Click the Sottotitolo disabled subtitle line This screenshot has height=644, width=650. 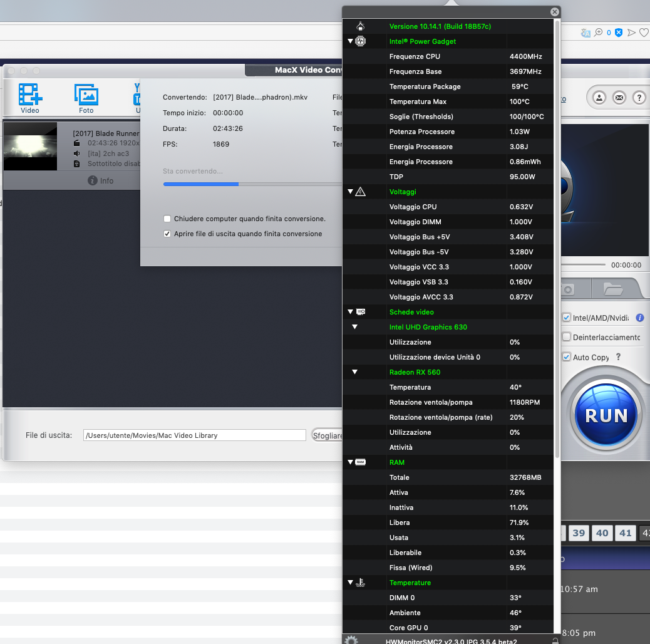coord(113,164)
